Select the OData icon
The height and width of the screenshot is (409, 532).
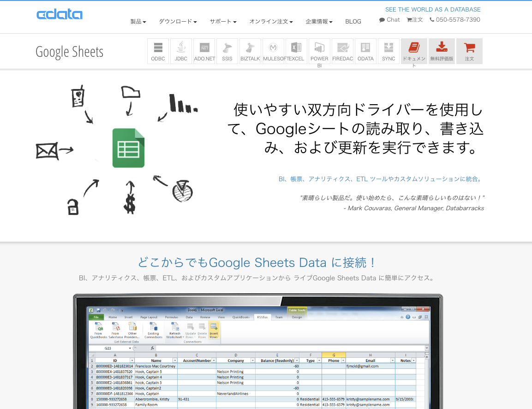pyautogui.click(x=366, y=51)
